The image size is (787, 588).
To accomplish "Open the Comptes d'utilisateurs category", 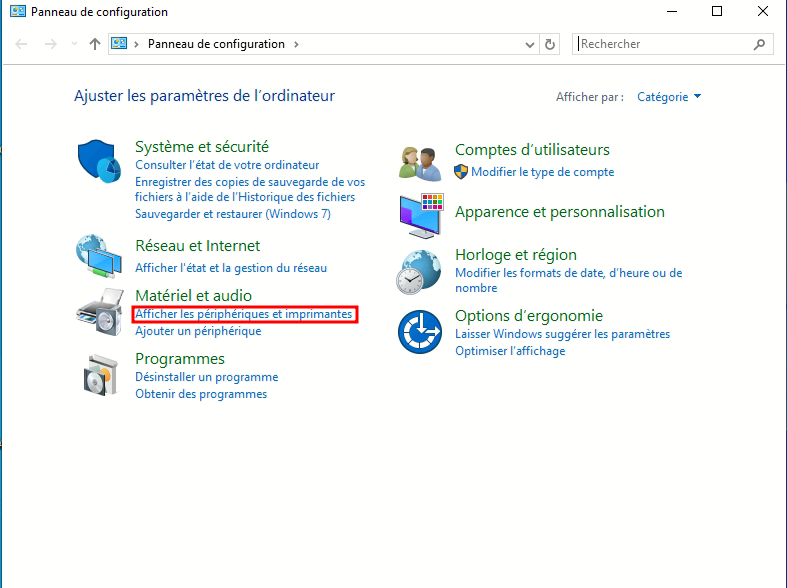I will pyautogui.click(x=532, y=150).
